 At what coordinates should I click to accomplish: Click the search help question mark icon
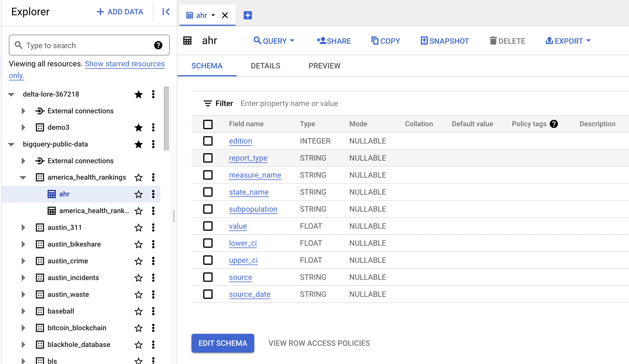[158, 45]
